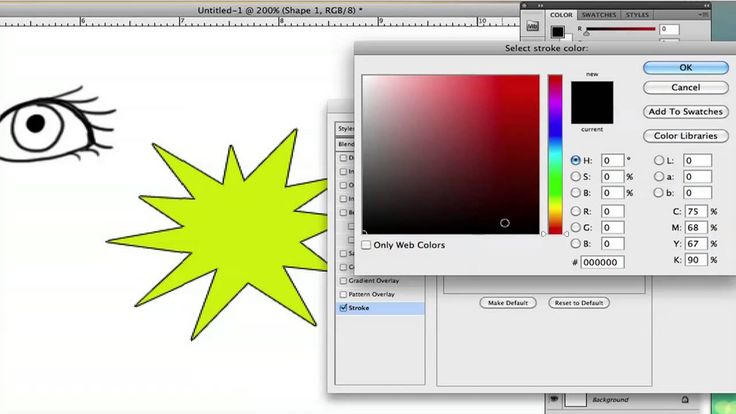
Task: Select the Lab 'a' radio button
Action: pyautogui.click(x=659, y=176)
